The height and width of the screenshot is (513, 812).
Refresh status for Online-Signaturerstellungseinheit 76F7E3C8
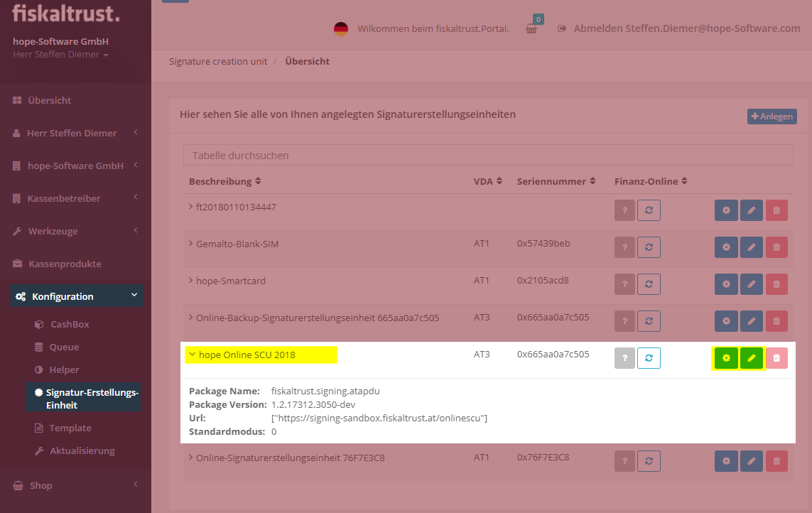click(x=649, y=461)
